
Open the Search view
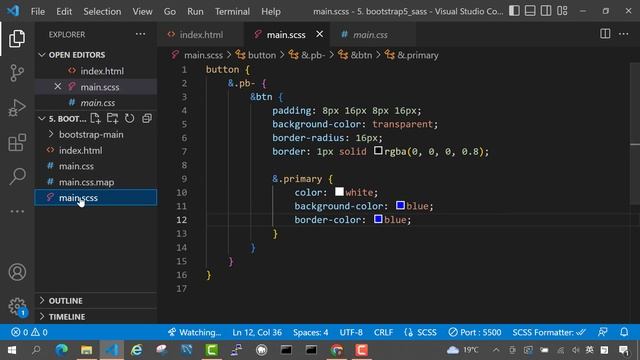pos(17,176)
